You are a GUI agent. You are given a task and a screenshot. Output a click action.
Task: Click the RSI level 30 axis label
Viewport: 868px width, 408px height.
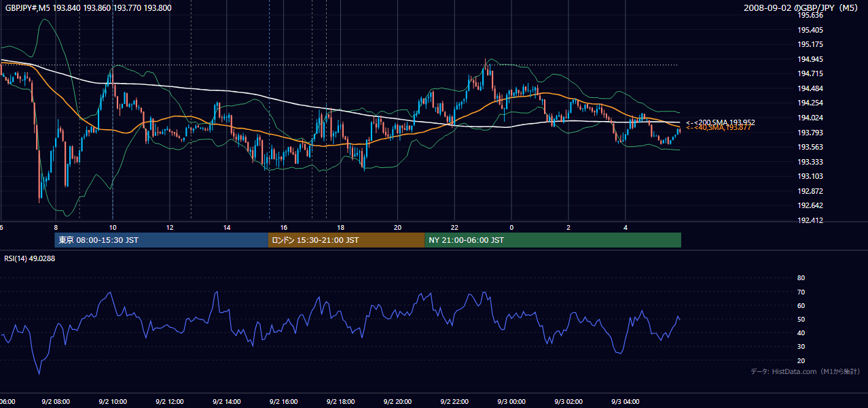click(801, 347)
